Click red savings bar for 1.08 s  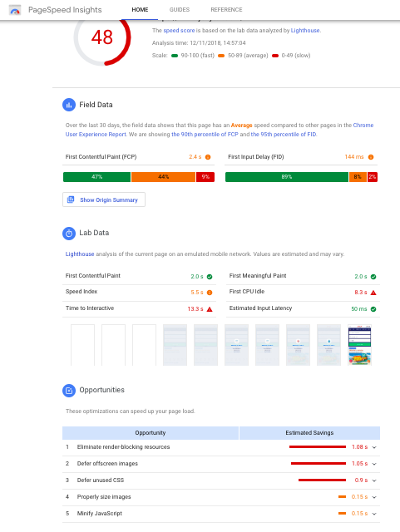point(318,447)
